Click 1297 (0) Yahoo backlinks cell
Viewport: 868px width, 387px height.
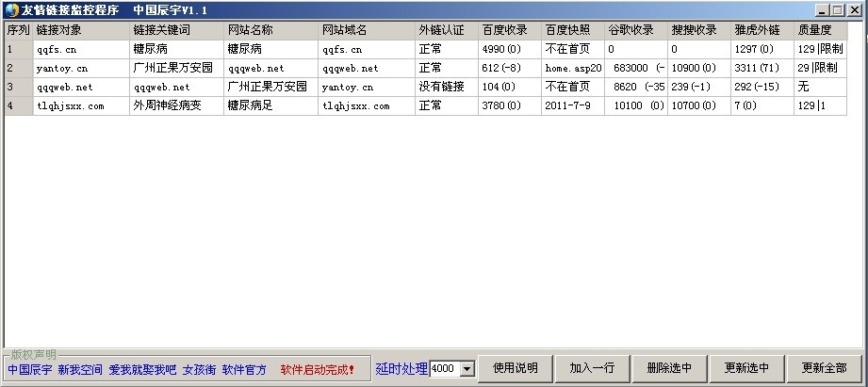point(762,49)
